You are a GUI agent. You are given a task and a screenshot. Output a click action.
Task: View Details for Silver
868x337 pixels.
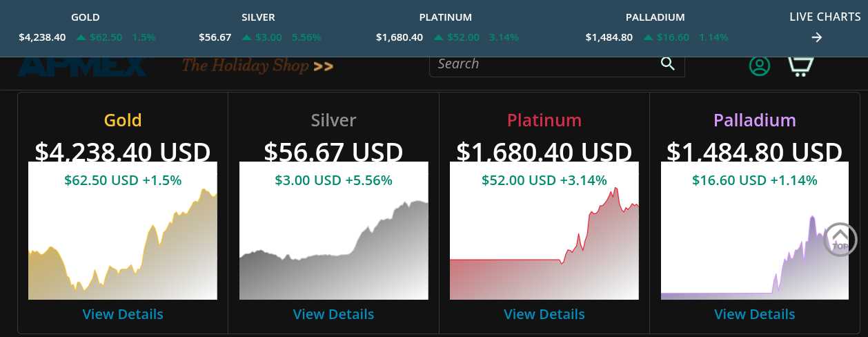tap(333, 314)
